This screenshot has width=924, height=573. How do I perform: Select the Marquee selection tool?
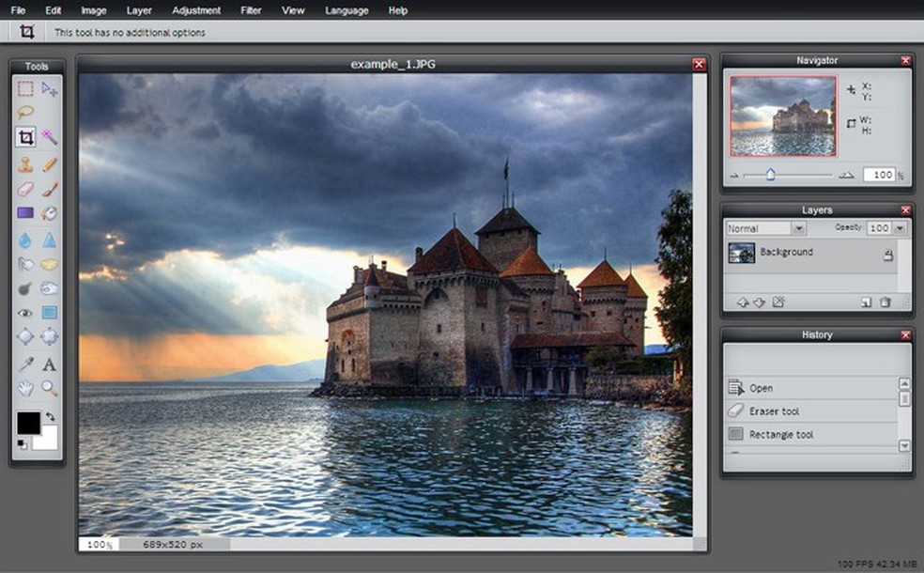tap(25, 89)
